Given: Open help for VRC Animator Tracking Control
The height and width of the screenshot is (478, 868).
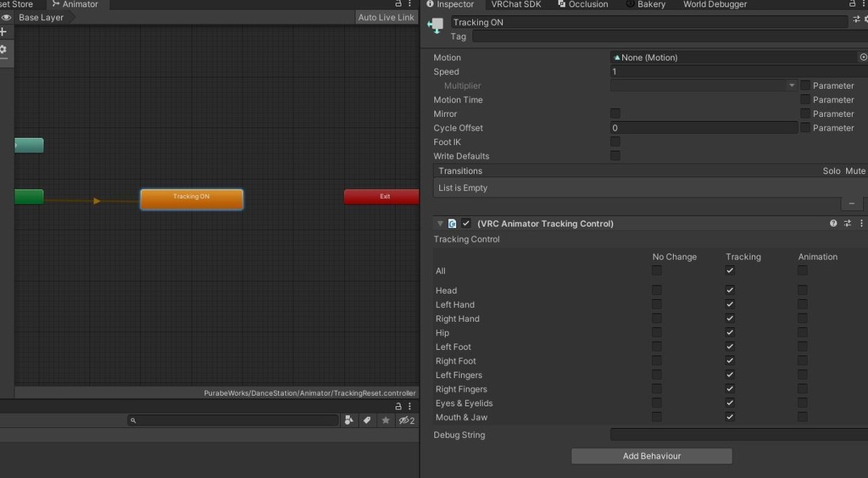Looking at the screenshot, I should (x=833, y=224).
